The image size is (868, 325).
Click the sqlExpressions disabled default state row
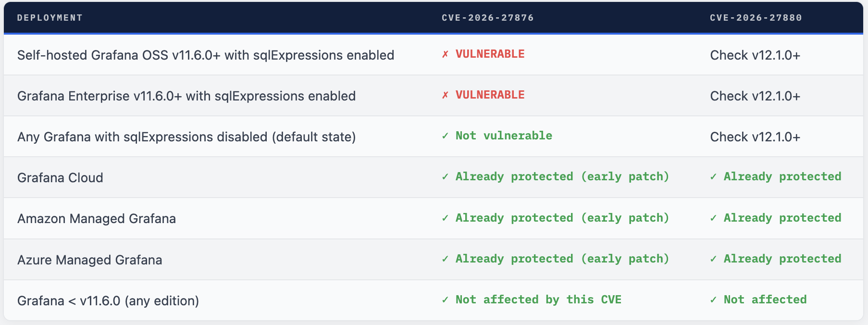(186, 137)
